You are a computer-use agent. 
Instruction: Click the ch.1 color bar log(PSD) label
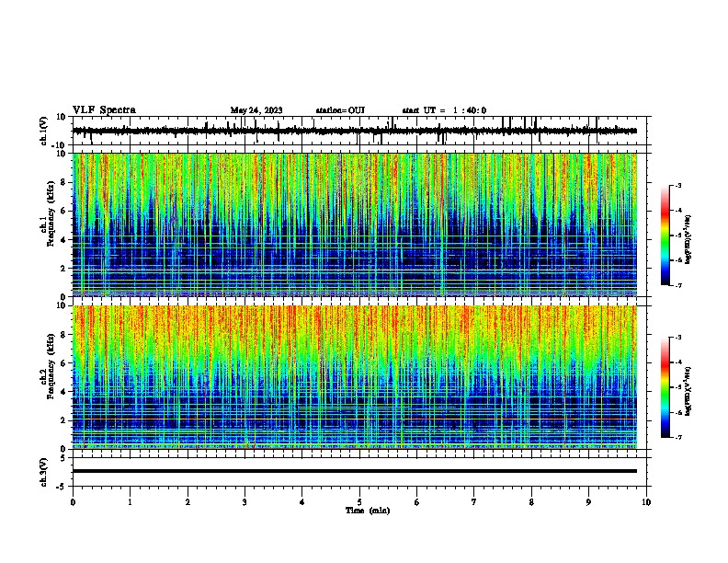click(x=689, y=240)
